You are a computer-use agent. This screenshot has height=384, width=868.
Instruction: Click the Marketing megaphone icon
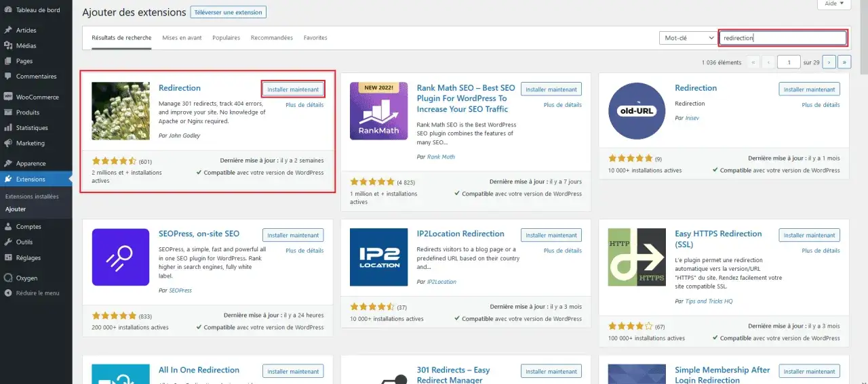pos(8,144)
